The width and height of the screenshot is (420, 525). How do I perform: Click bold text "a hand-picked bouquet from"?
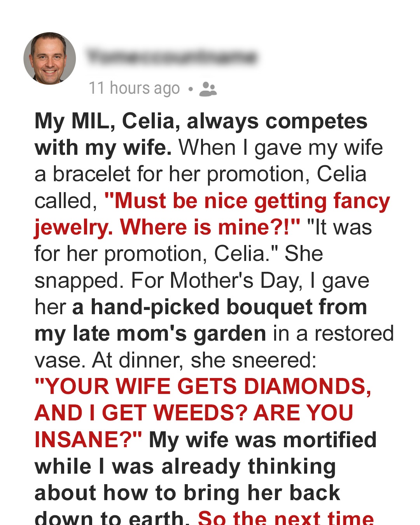[x=219, y=307]
